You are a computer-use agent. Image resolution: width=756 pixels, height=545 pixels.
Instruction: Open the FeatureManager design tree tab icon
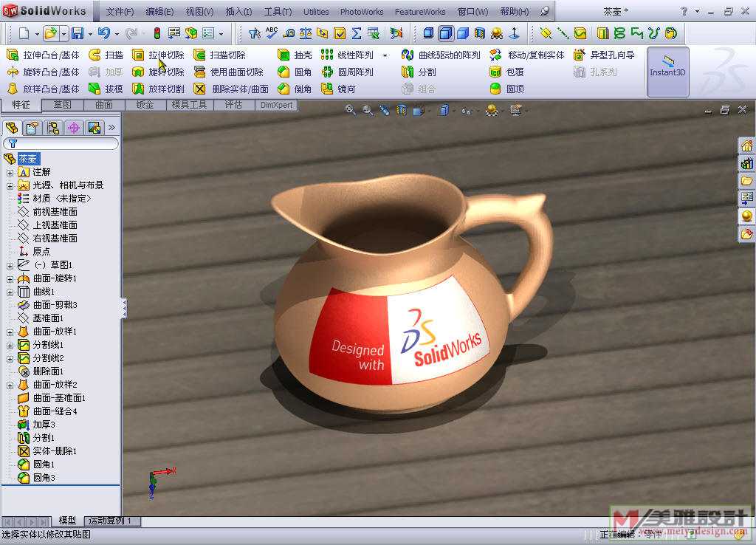click(x=12, y=128)
